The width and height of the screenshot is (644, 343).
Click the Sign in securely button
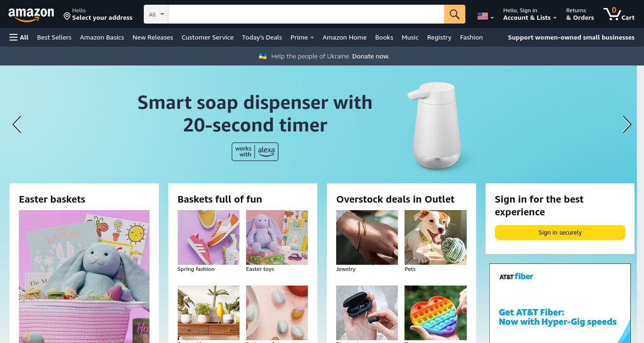(x=560, y=233)
